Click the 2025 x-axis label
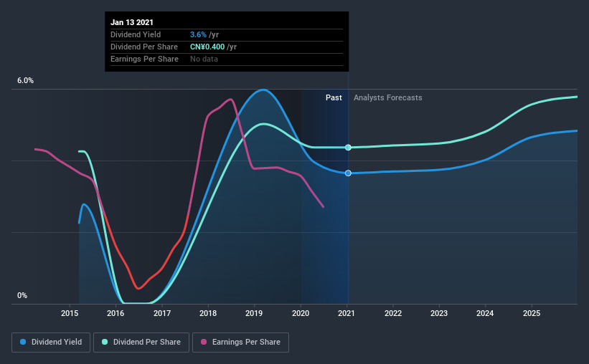 [532, 313]
